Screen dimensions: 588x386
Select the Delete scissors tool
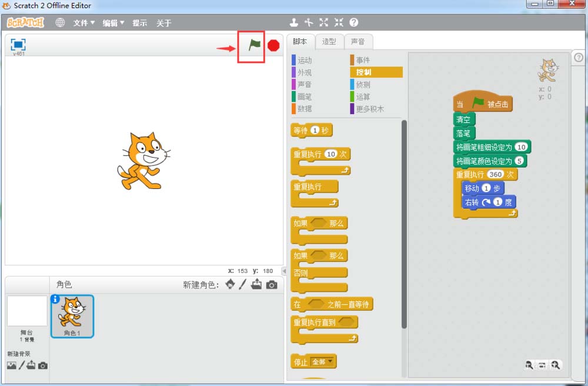tap(309, 22)
